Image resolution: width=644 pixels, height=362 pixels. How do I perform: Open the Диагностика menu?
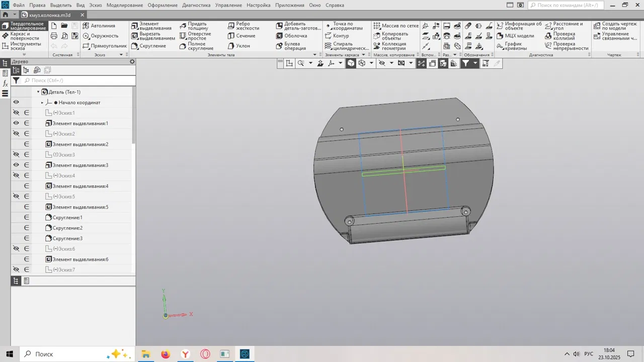coord(196,5)
